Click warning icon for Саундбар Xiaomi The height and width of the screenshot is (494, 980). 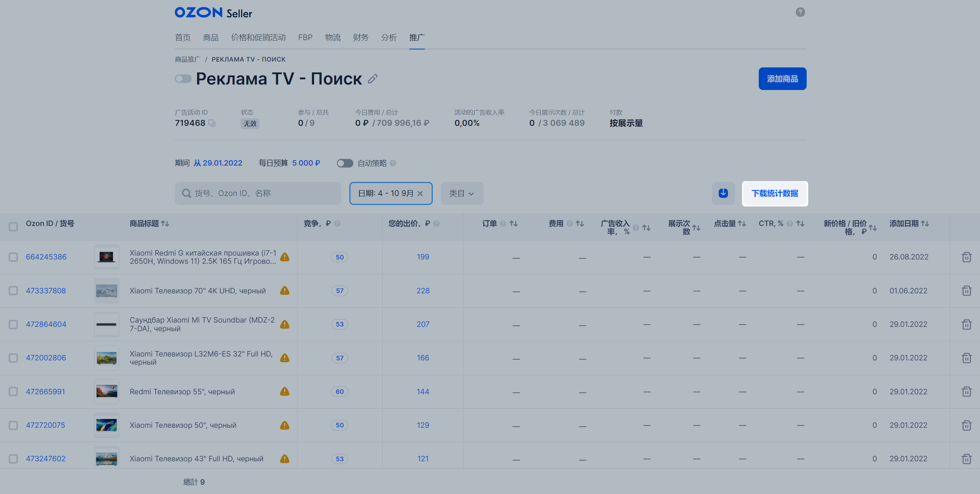pyautogui.click(x=285, y=324)
